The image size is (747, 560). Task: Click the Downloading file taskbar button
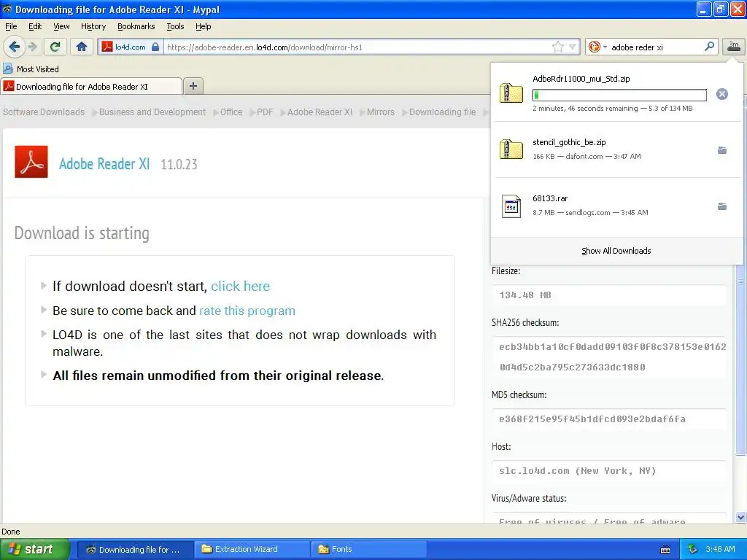135,549
